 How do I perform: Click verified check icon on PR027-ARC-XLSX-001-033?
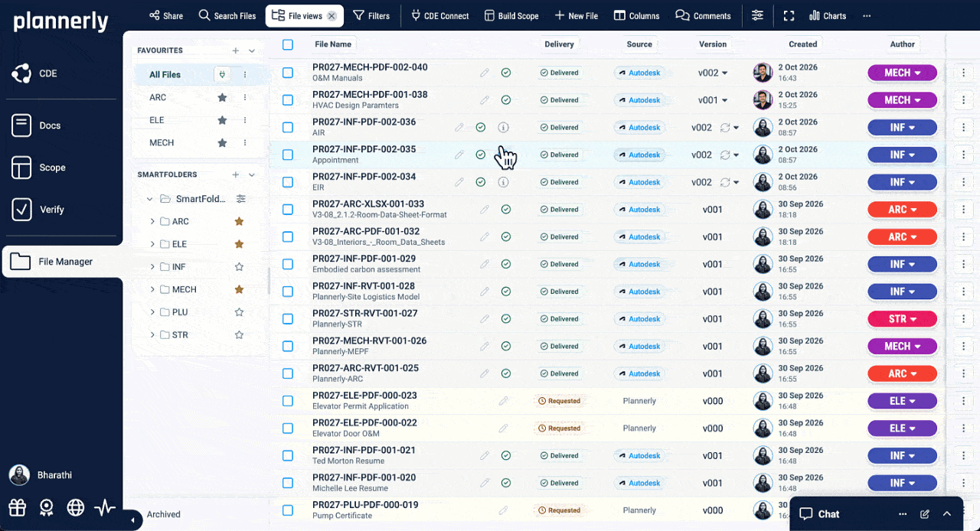pos(506,210)
